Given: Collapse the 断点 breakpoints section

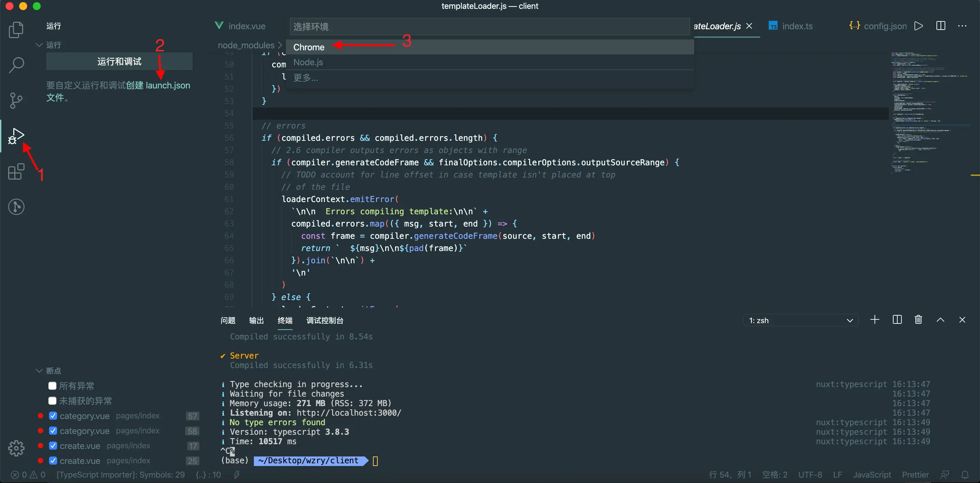Looking at the screenshot, I should click(x=39, y=370).
